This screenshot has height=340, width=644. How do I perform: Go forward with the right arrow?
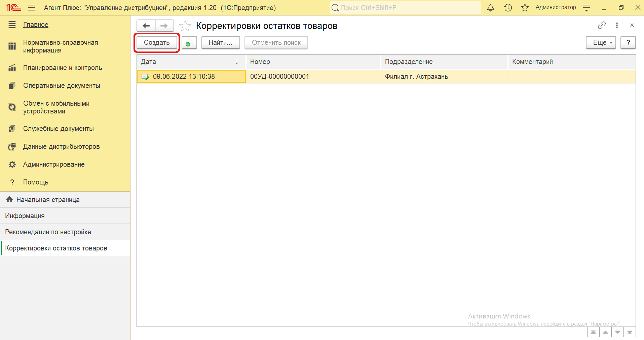(x=164, y=26)
